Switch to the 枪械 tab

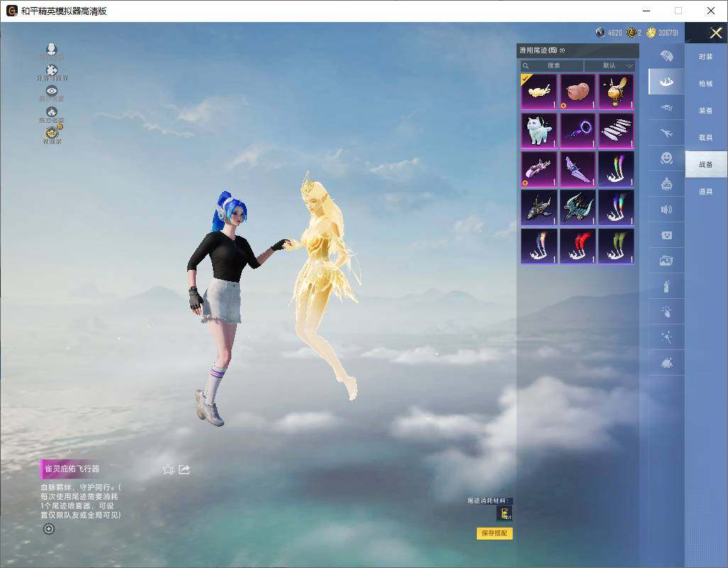(x=706, y=84)
